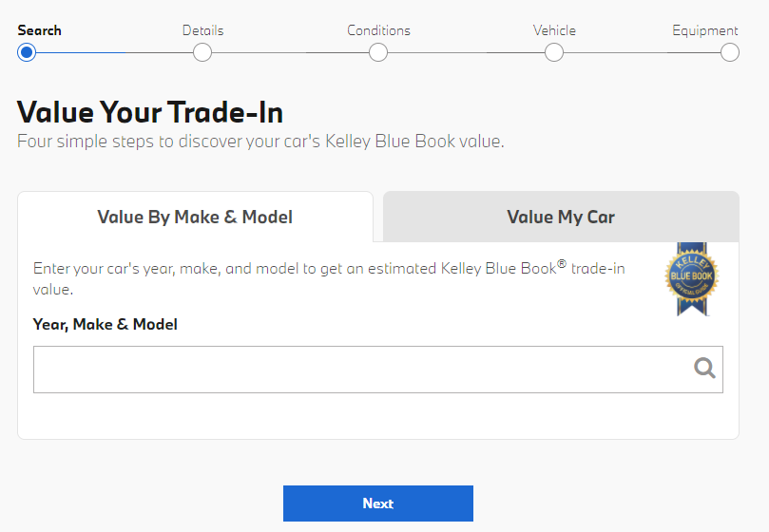Click the Vehicle step label
Viewport: 769px width, 532px height.
[x=554, y=30]
